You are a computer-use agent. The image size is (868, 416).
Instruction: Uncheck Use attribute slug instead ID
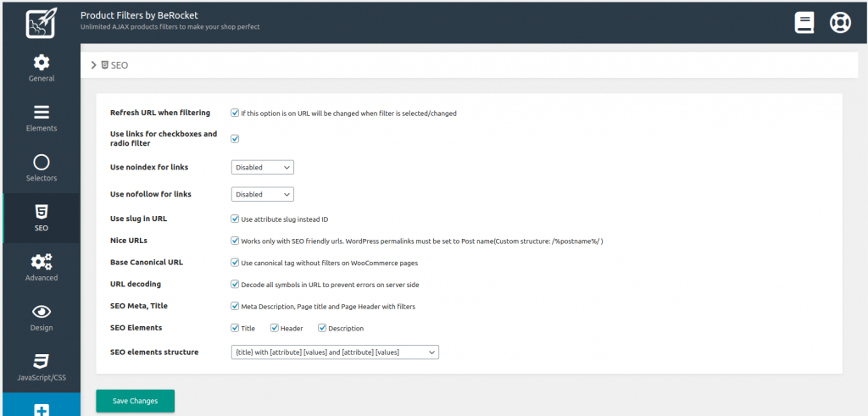[x=235, y=219]
